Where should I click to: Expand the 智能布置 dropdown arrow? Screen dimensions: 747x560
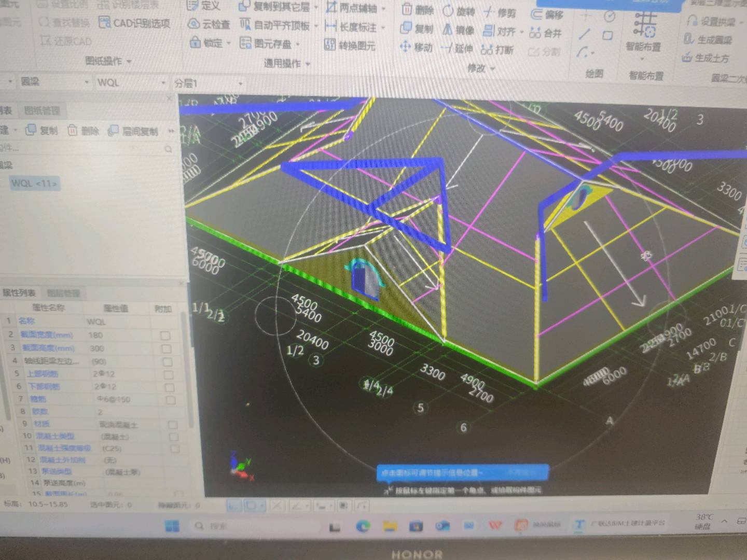pos(643,59)
